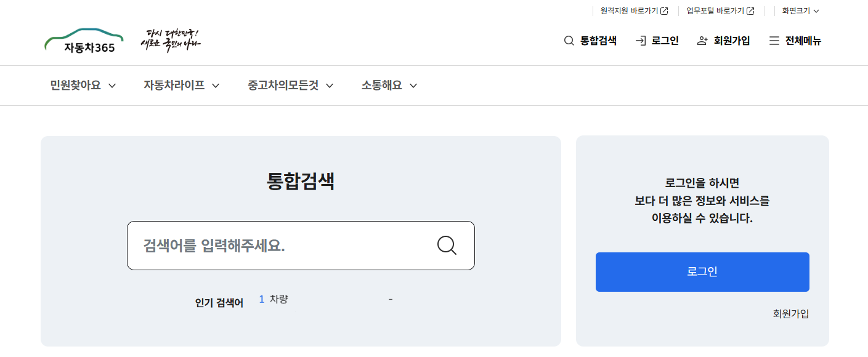The width and height of the screenshot is (868, 357).
Task: Click the 자동차365 logo
Action: click(x=84, y=38)
